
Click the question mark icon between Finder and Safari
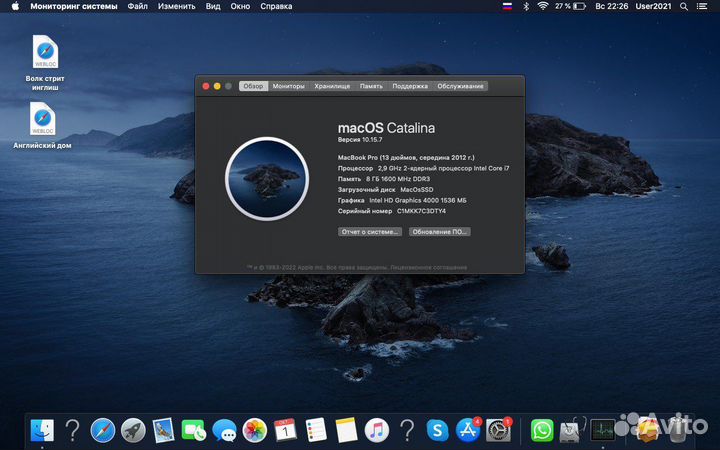72,431
